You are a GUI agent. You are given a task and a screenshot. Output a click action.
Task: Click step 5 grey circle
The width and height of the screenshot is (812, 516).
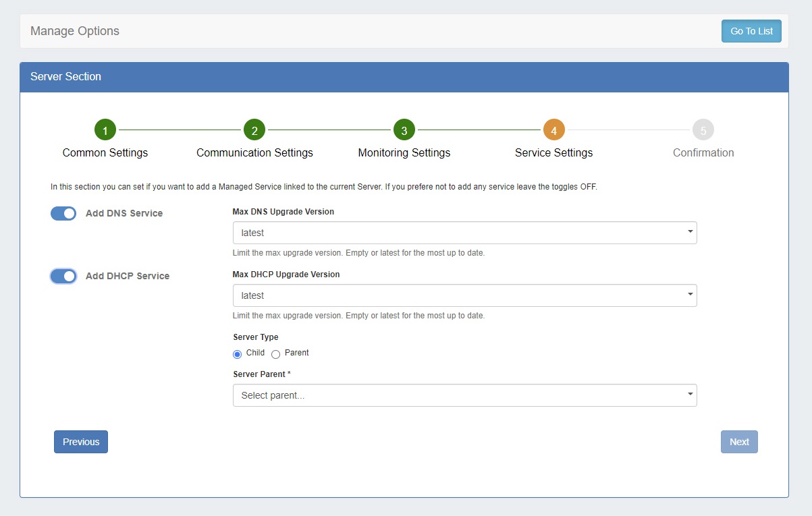tap(703, 130)
